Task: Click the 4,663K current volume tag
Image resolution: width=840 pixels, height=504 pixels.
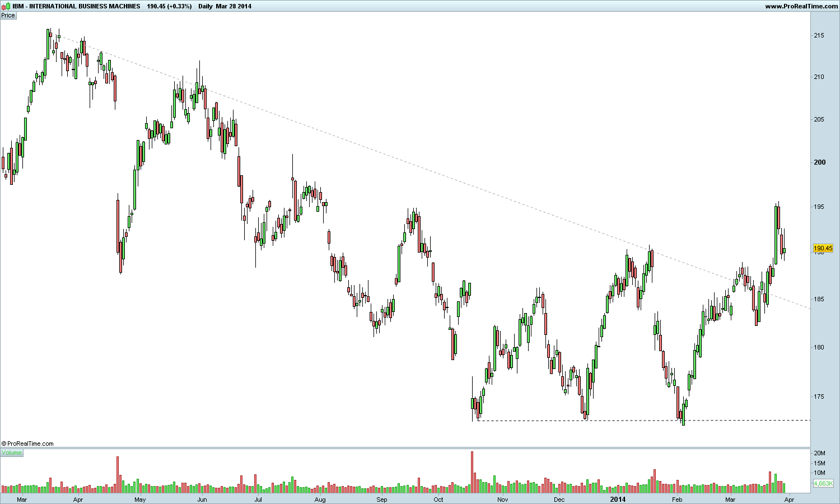Action: [823, 483]
